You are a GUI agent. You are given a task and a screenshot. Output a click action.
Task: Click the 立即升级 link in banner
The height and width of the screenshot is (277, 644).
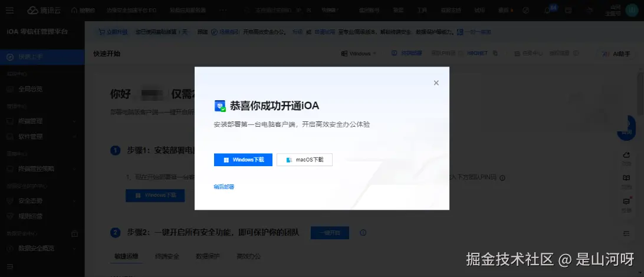click(x=113, y=32)
